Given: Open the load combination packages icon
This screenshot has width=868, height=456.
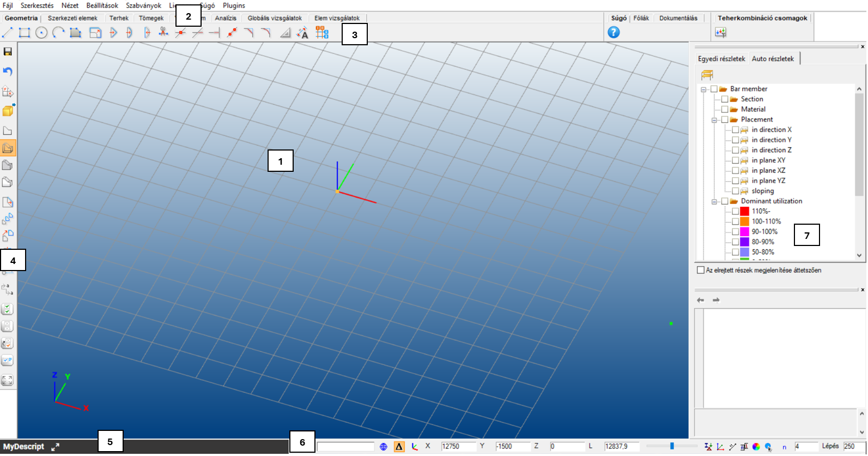Looking at the screenshot, I should 720,33.
